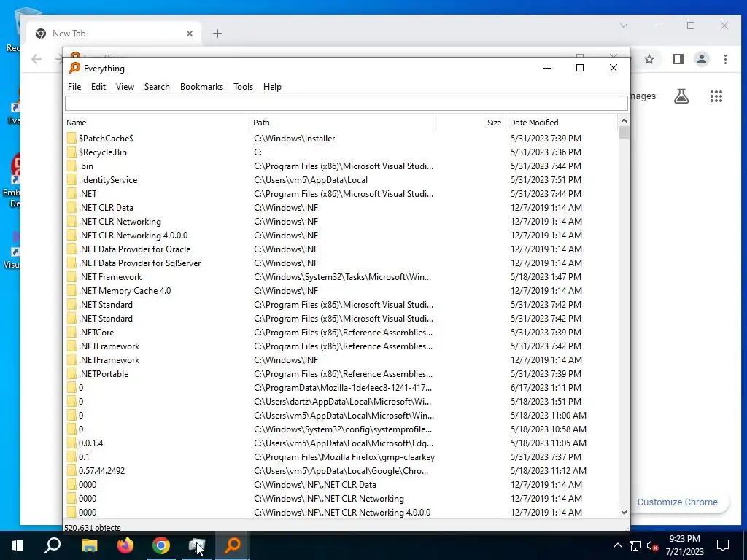Screen dimensions: 747x560
Task: Sort by Name column header
Action: [156, 122]
